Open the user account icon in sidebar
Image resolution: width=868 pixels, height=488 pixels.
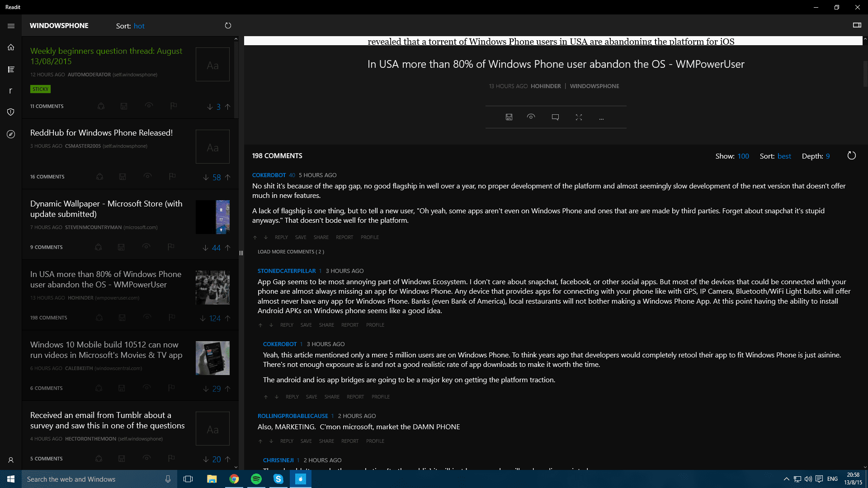tap(11, 460)
